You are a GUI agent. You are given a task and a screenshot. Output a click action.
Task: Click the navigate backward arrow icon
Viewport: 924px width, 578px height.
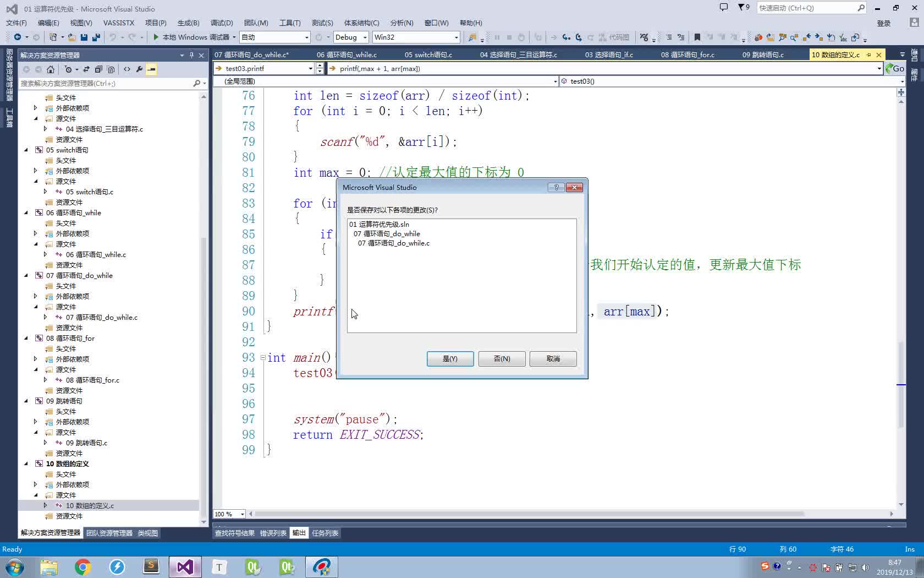(x=18, y=37)
